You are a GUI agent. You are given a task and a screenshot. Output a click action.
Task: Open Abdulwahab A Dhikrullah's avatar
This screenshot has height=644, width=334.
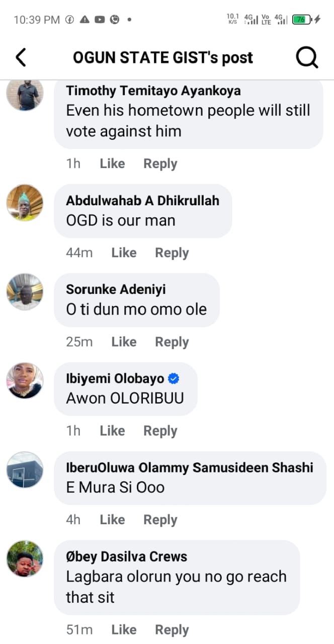point(25,203)
